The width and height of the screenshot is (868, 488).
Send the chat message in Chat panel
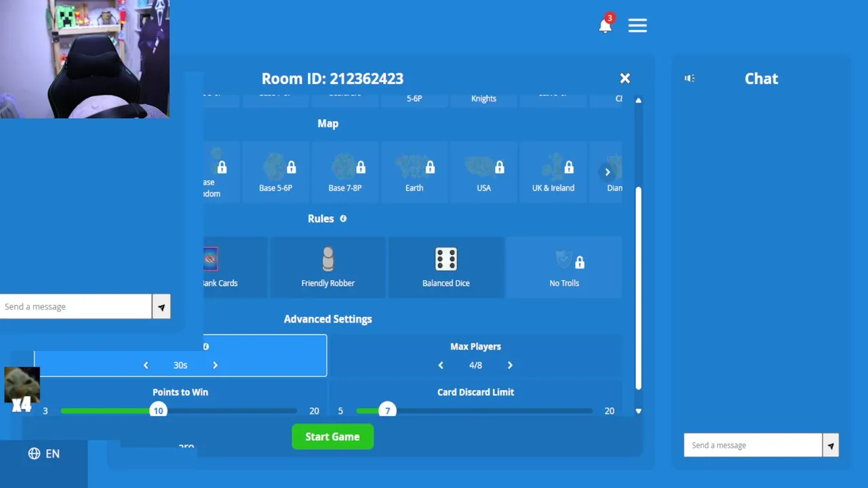831,445
